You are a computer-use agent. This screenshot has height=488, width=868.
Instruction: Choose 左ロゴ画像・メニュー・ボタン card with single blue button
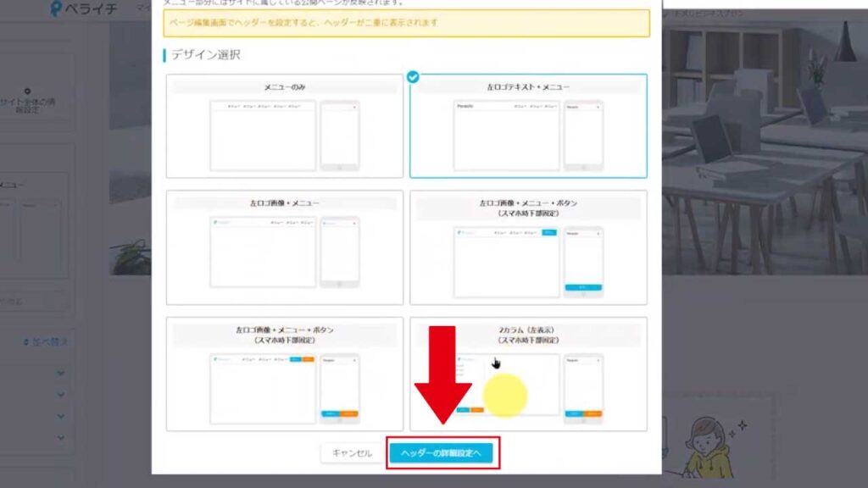(x=528, y=247)
